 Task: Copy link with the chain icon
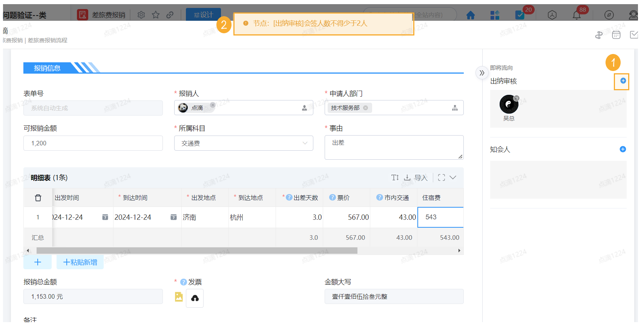(170, 15)
